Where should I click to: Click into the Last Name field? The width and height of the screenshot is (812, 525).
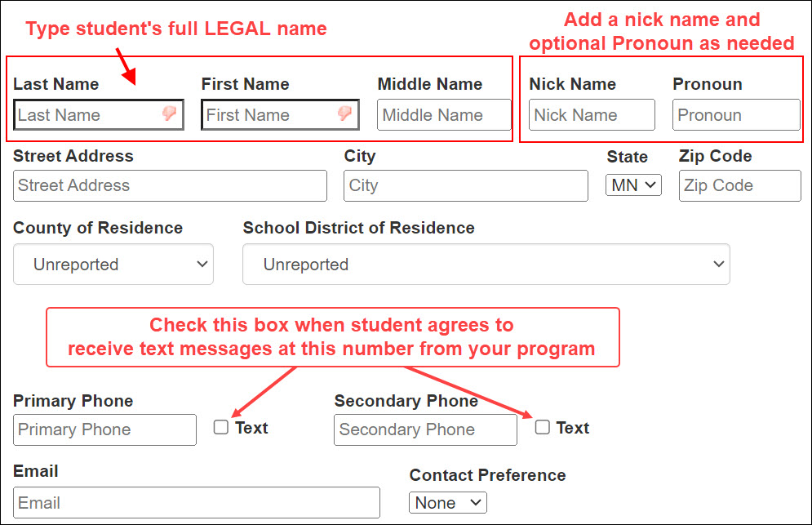tap(86, 115)
